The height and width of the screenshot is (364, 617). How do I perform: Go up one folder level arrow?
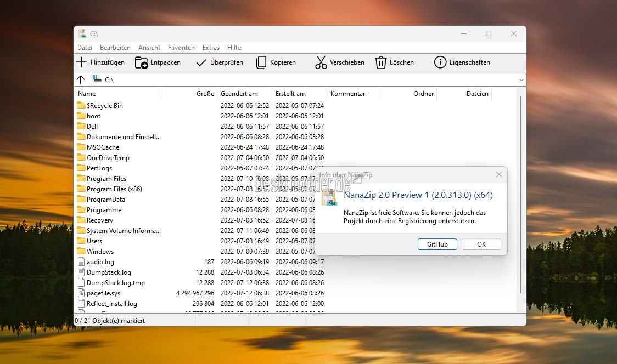pos(81,79)
